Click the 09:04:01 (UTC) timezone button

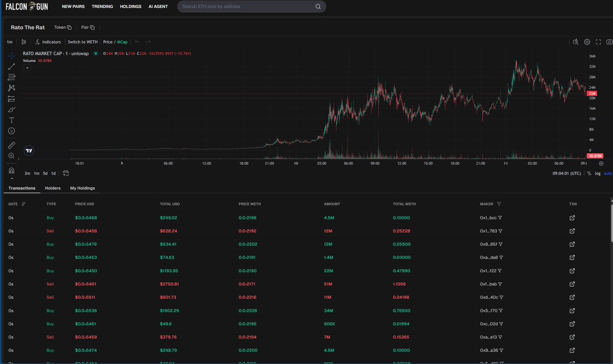tap(568, 174)
